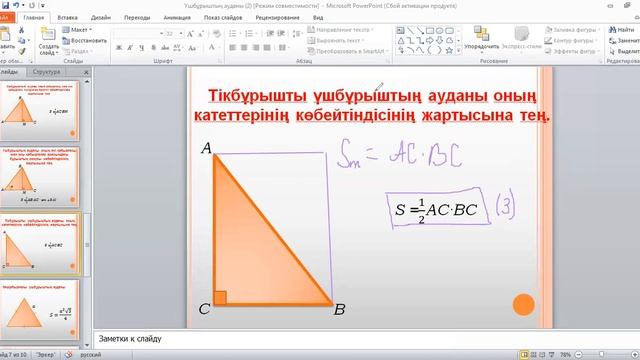640x360 pixels.
Task: Open the Рецензирование tab
Action: (278, 18)
